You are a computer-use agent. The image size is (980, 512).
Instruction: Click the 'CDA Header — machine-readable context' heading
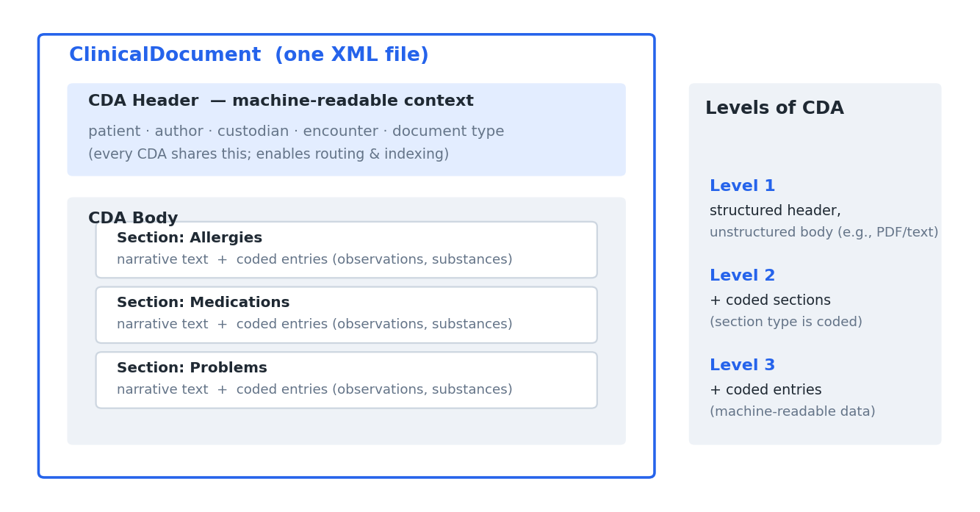(x=281, y=101)
